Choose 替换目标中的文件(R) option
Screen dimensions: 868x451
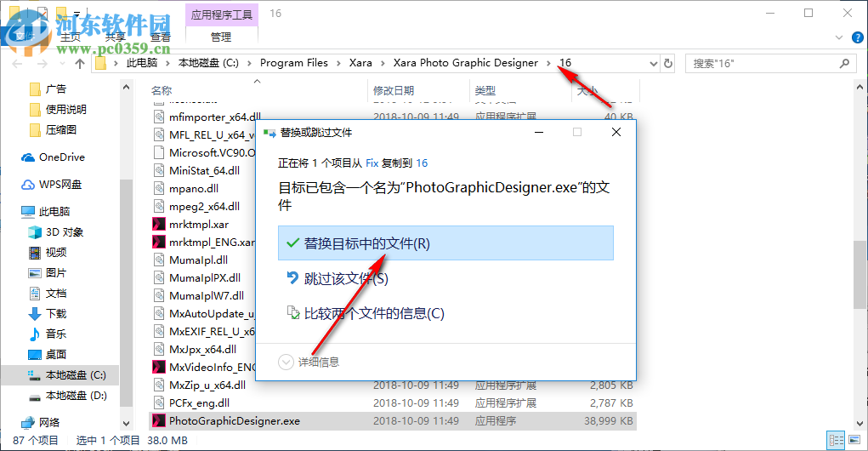445,243
